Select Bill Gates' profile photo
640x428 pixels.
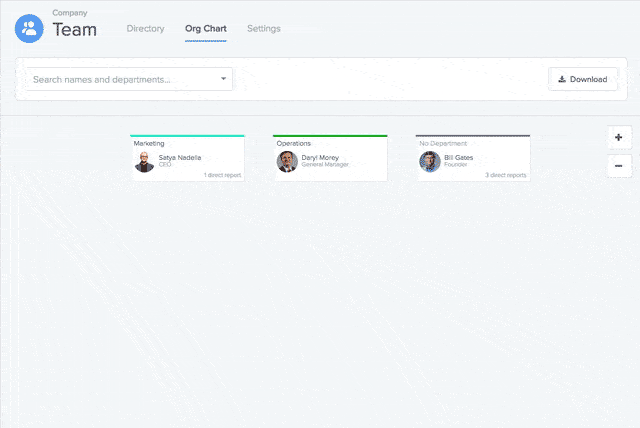point(430,162)
